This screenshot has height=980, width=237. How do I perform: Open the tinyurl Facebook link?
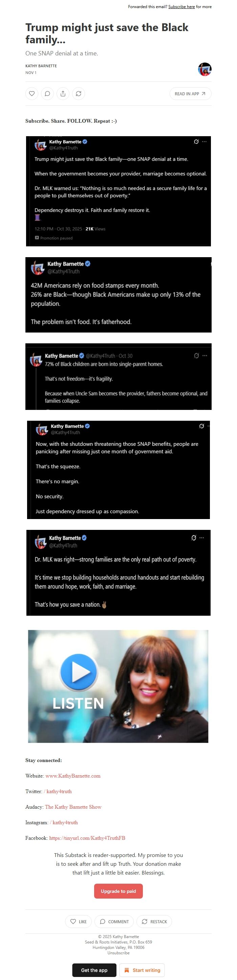pyautogui.click(x=87, y=838)
